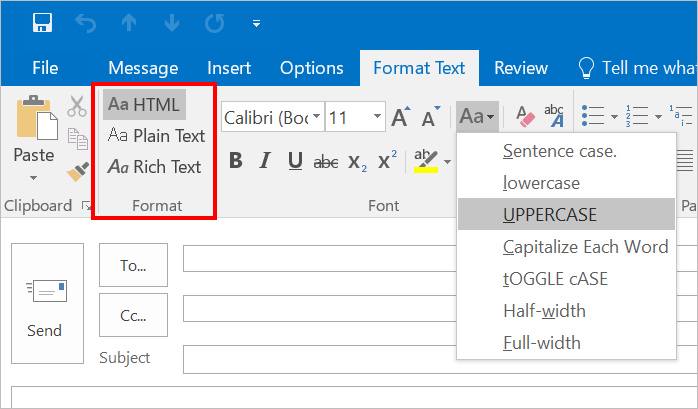Image resolution: width=698 pixels, height=409 pixels.
Task: Click the Clear All Formatting eraser icon
Action: pyautogui.click(x=525, y=117)
